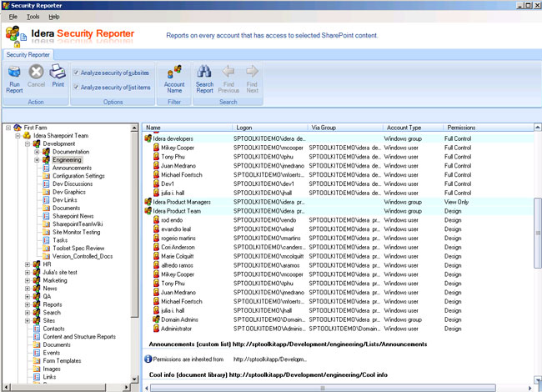Click the Search Report binoculars icon
Image resolution: width=542 pixels, height=392 pixels.
(x=204, y=71)
